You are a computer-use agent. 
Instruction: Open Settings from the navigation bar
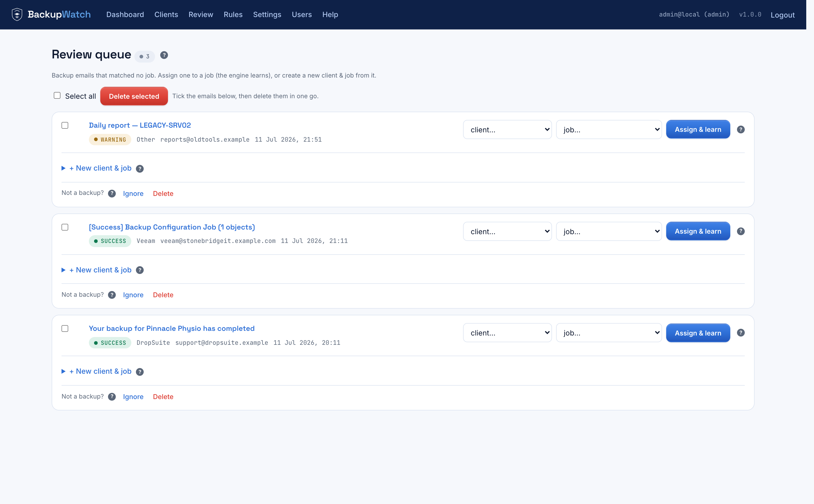coord(267,15)
